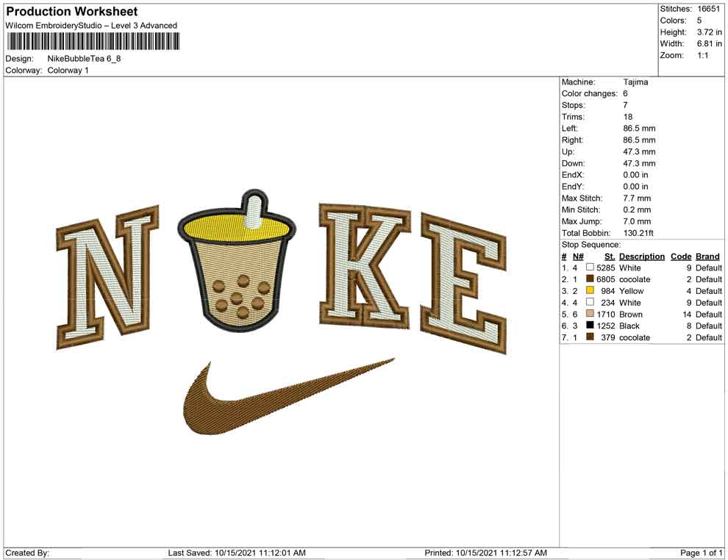The height and width of the screenshot is (560, 728).
Task: Click the Production Worksheet title
Action: click(x=72, y=12)
